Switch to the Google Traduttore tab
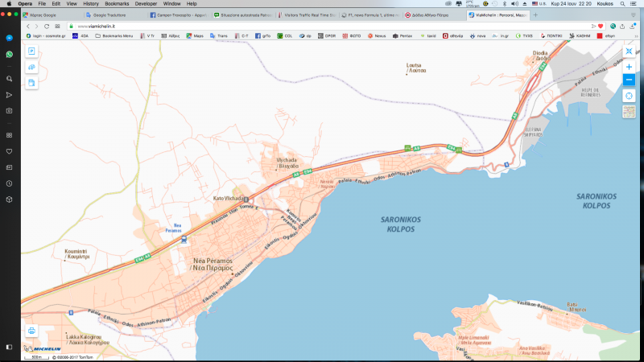644x362 pixels. coord(109,15)
